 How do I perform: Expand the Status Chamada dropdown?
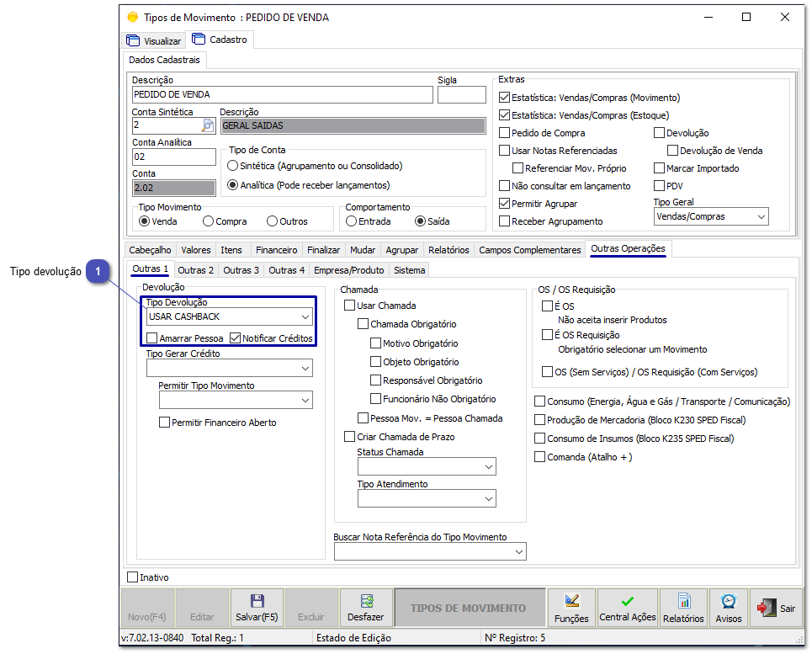click(489, 467)
